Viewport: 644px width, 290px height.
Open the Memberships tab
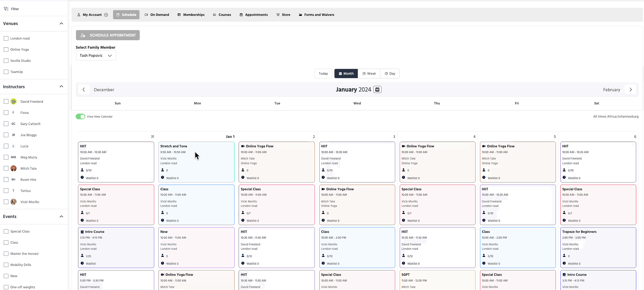coord(191,15)
